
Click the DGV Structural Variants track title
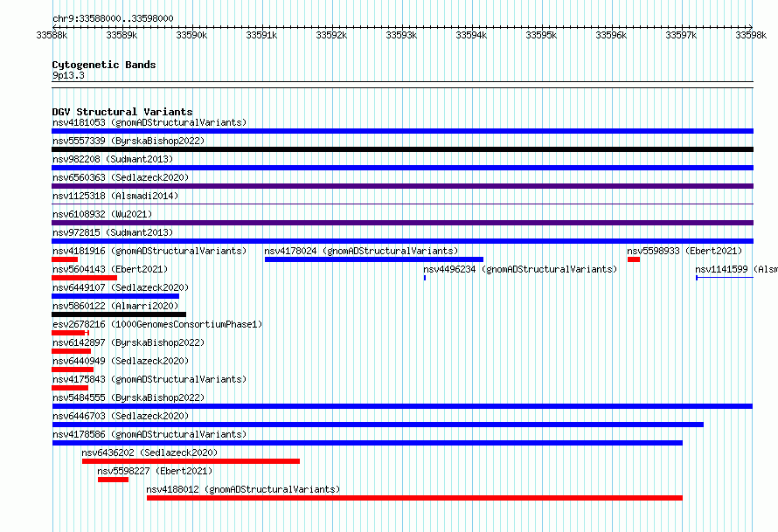[122, 112]
